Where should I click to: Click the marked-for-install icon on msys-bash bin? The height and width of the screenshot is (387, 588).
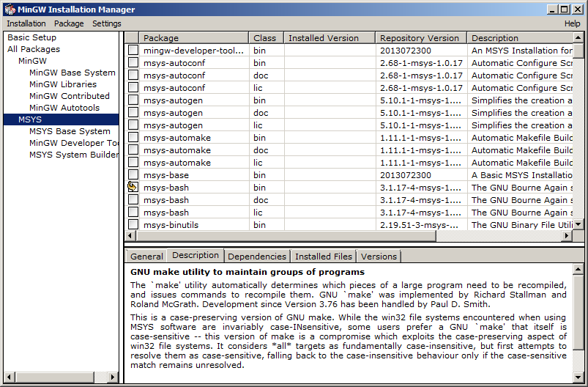(x=133, y=188)
